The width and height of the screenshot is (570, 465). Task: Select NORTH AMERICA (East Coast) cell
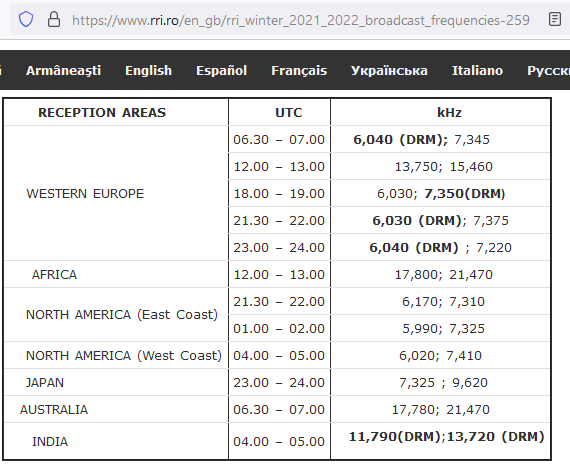[116, 314]
